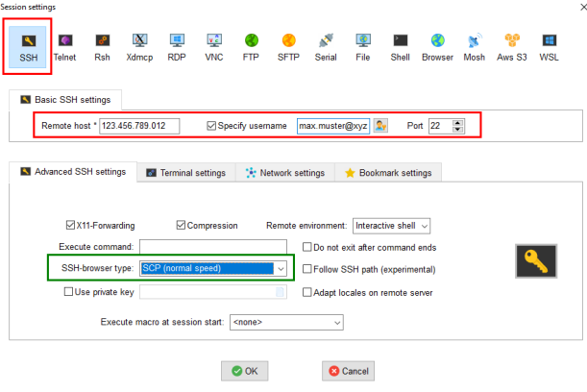587x392 pixels.
Task: Confirm with the OK button
Action: 244,371
